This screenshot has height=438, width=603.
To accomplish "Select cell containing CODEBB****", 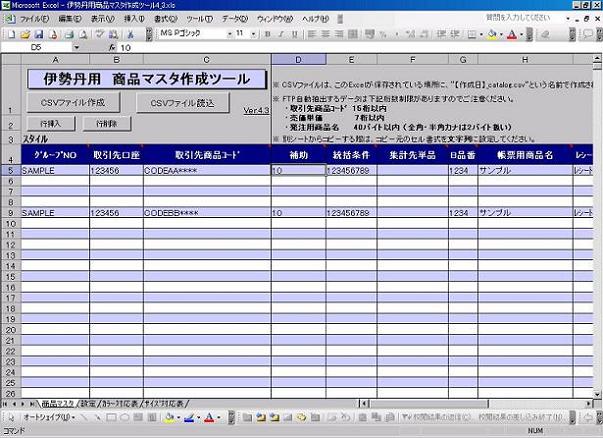I will click(207, 213).
